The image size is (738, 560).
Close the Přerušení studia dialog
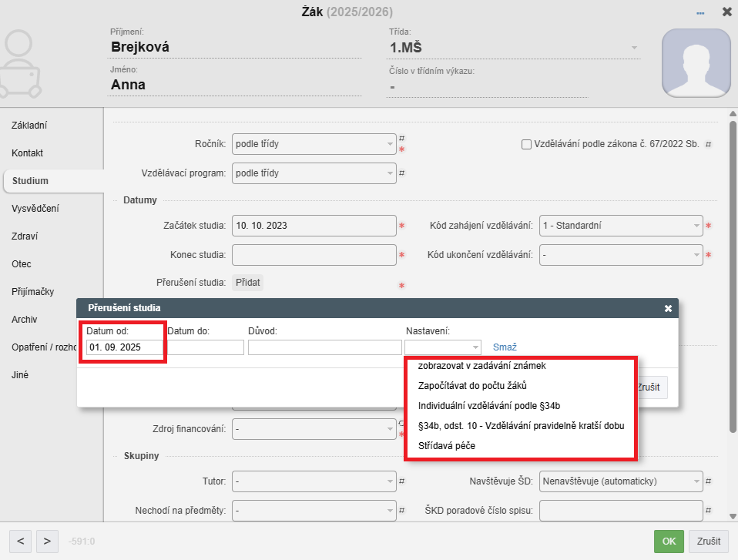668,308
